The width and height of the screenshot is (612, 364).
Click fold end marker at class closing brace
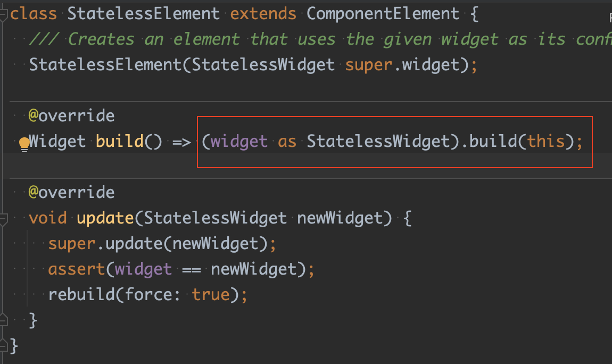3,346
